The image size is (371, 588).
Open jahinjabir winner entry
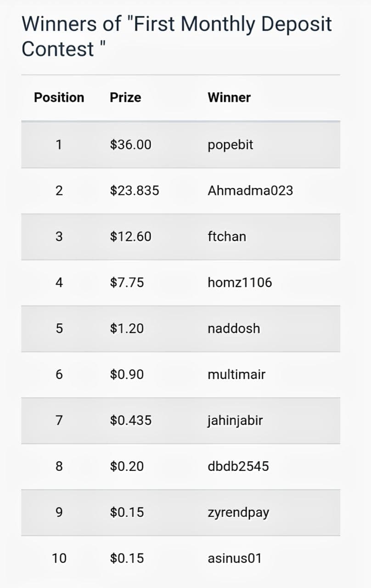coord(235,421)
